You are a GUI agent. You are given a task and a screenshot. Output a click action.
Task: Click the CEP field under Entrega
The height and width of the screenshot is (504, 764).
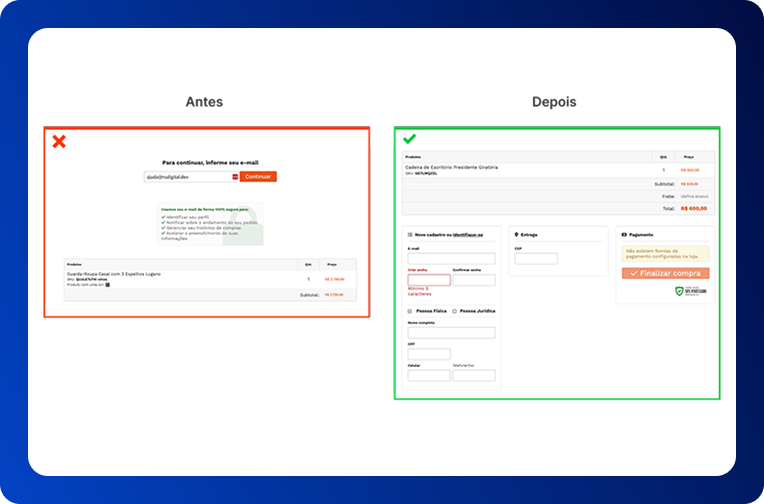coord(536,259)
